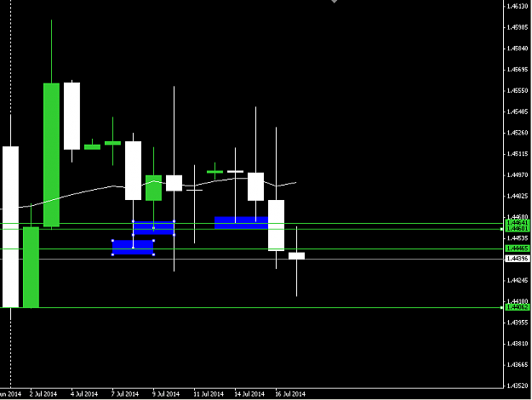
Task: Click the last small white candle at 1.44396
Action: click(296, 256)
